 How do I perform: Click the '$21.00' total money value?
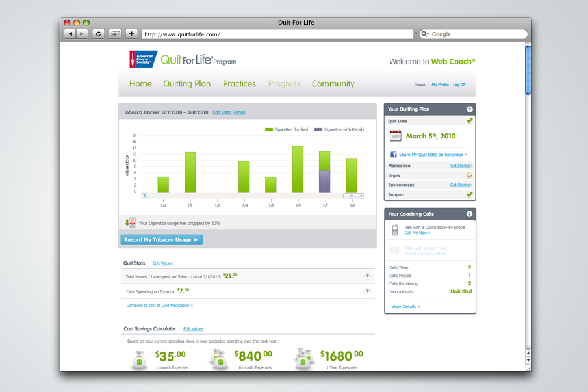230,276
